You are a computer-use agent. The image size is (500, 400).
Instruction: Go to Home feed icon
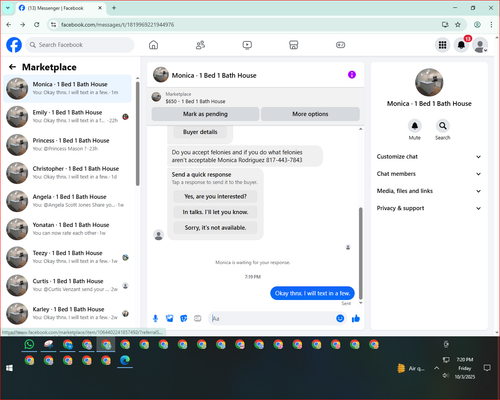click(153, 45)
